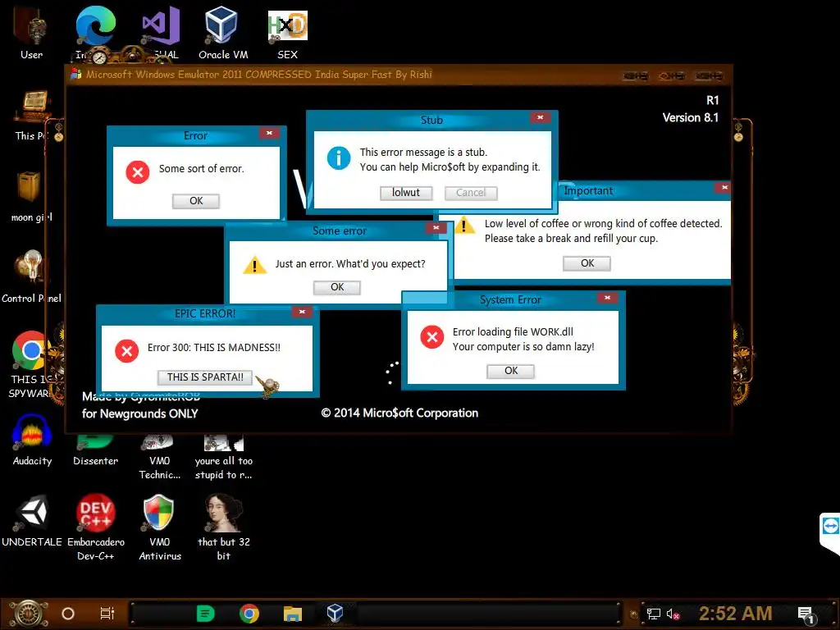Open Chrome icon labeled THIS IS SPYWARE

[31, 364]
